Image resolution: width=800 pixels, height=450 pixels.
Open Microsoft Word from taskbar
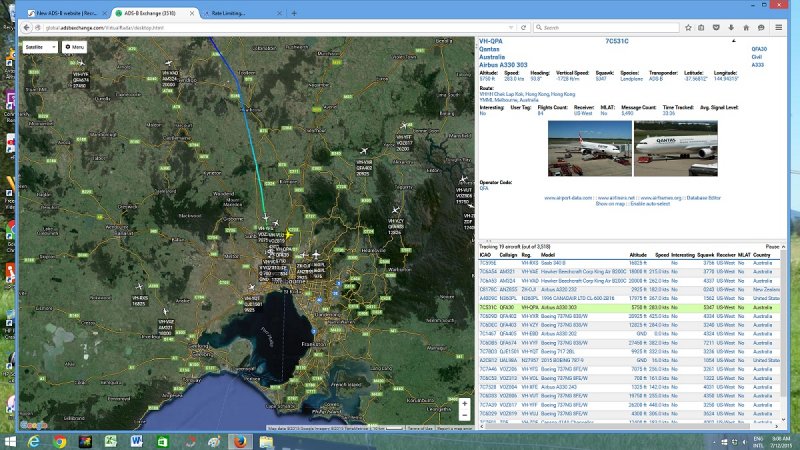137,441
